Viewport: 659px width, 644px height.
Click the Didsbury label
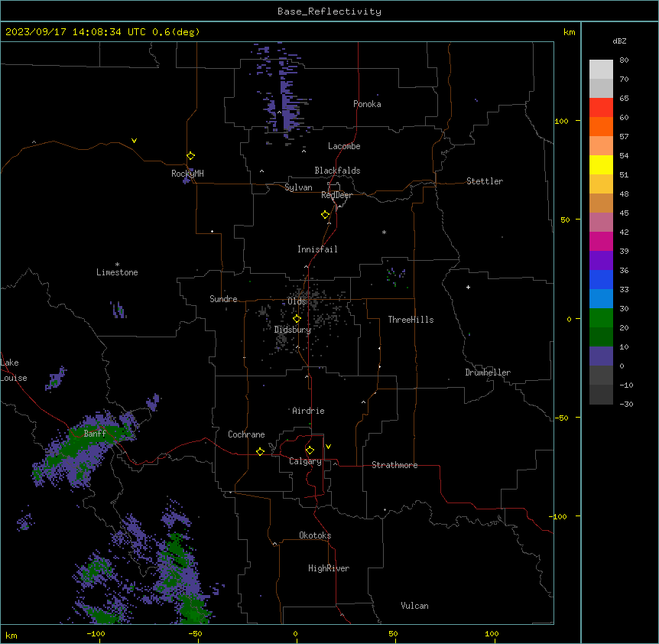tap(293, 330)
